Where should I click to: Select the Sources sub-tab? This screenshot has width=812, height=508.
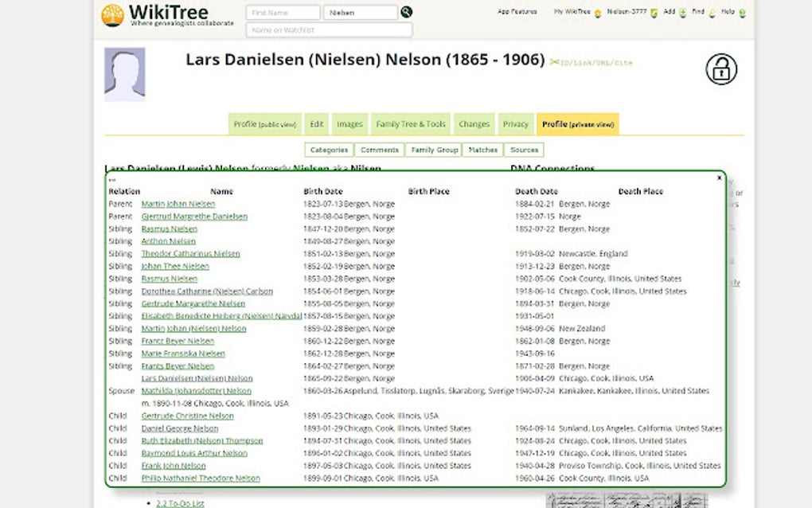[525, 150]
